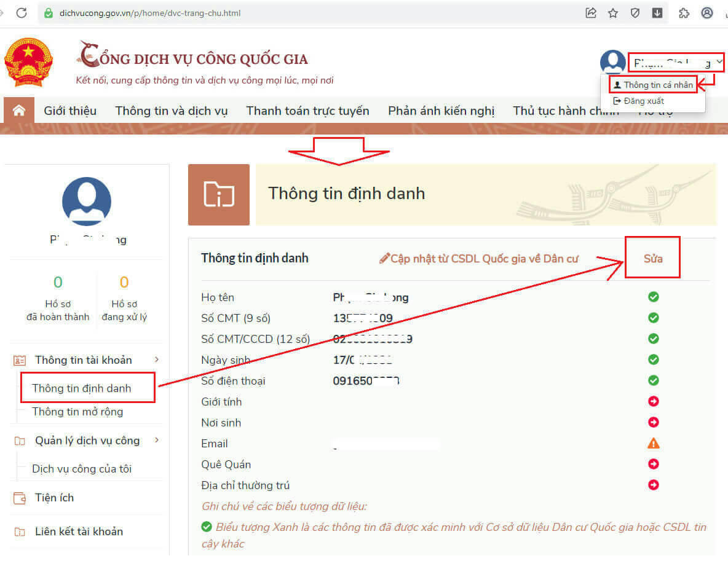This screenshot has width=728, height=561.
Task: Click the green check icon for Ngày sinh
Action: click(653, 359)
